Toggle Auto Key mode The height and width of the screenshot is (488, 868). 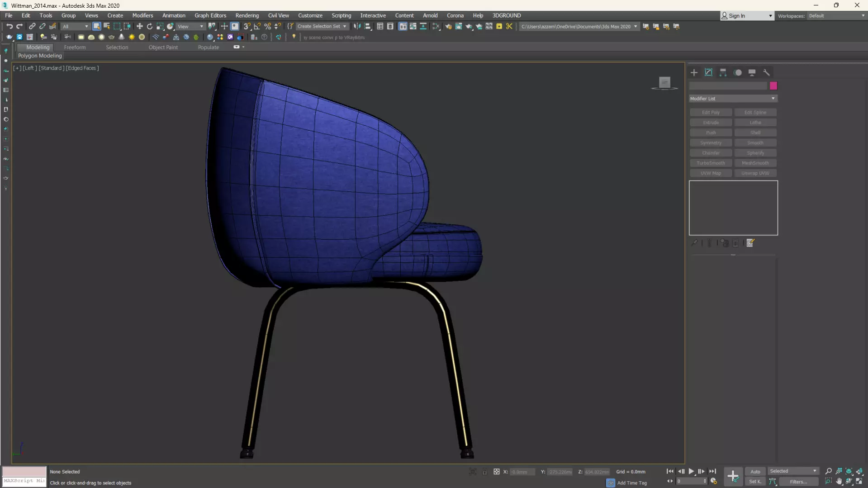tap(755, 471)
